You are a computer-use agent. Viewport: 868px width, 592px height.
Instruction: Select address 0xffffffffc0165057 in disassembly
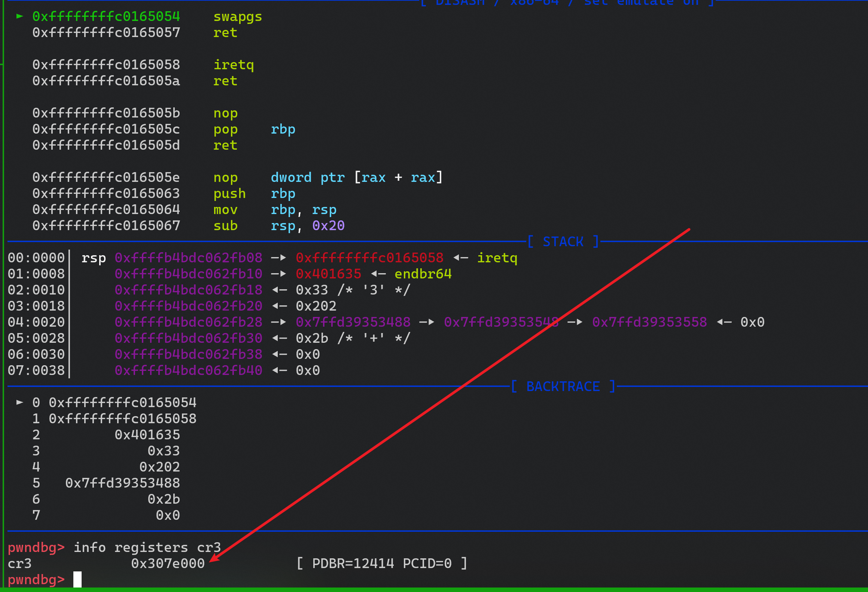click(106, 33)
